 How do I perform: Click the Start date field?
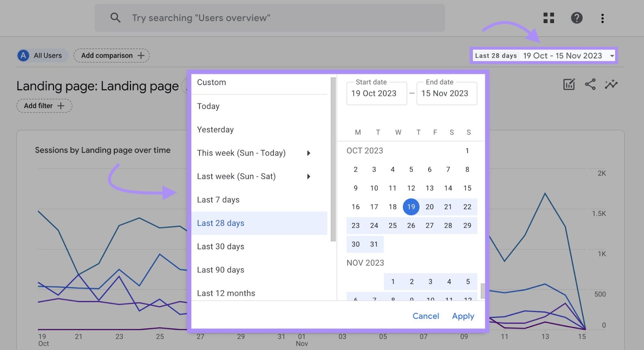[377, 93]
